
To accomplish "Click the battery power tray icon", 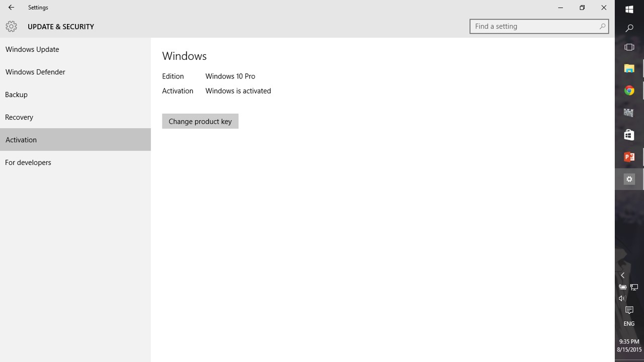I will click(x=622, y=287).
